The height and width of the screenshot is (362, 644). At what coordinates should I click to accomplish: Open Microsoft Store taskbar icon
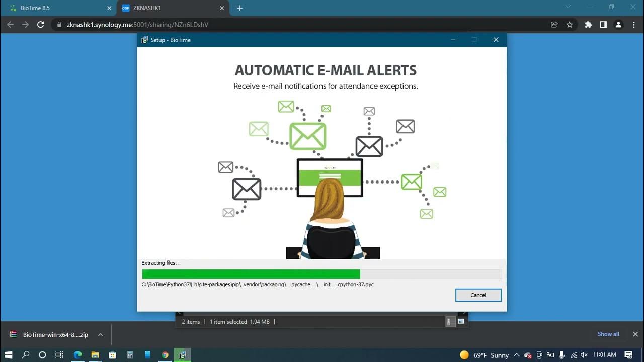(x=113, y=355)
